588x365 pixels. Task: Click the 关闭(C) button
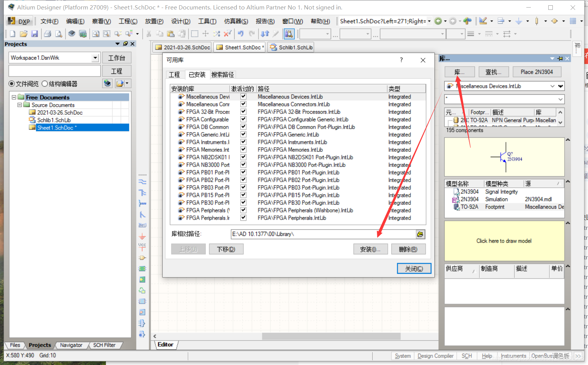point(414,268)
